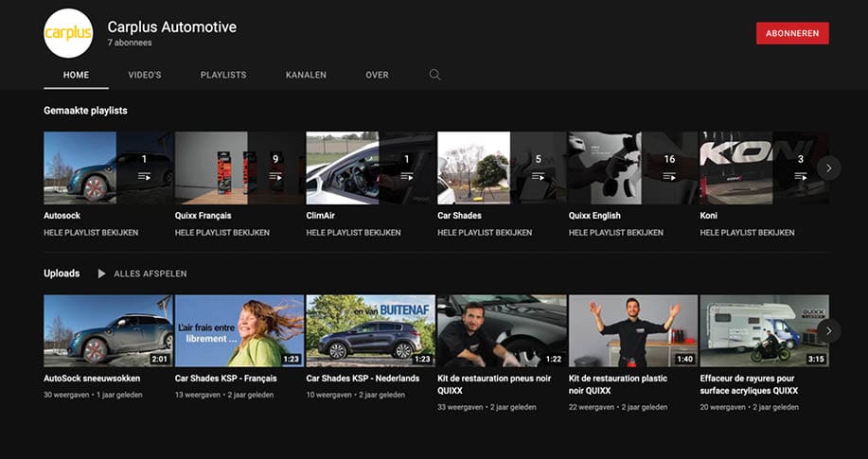Click the 7 abonnees subscriber count

pos(130,43)
